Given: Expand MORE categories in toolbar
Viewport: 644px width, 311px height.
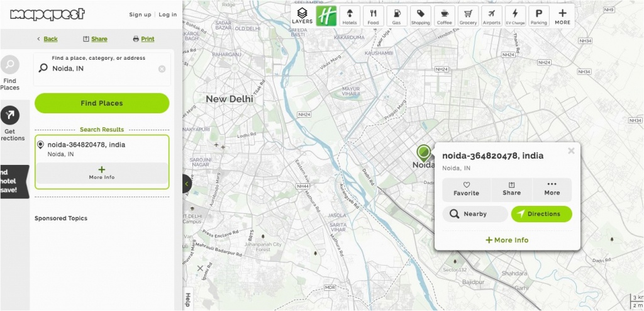Looking at the screenshot, I should (x=562, y=16).
